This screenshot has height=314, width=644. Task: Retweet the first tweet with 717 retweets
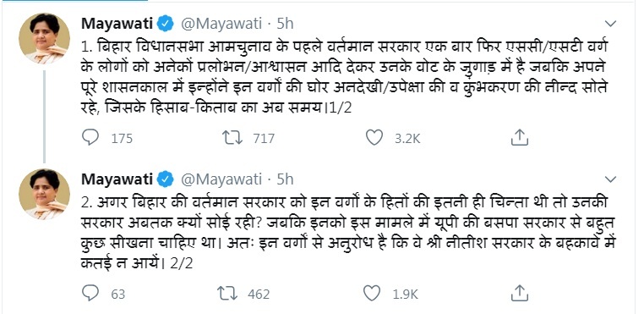pos(232,138)
